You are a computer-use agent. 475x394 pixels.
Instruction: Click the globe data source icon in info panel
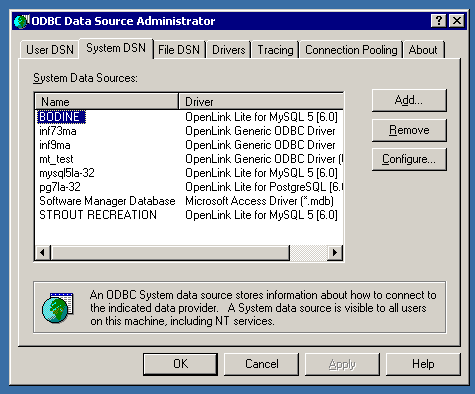pos(58,308)
